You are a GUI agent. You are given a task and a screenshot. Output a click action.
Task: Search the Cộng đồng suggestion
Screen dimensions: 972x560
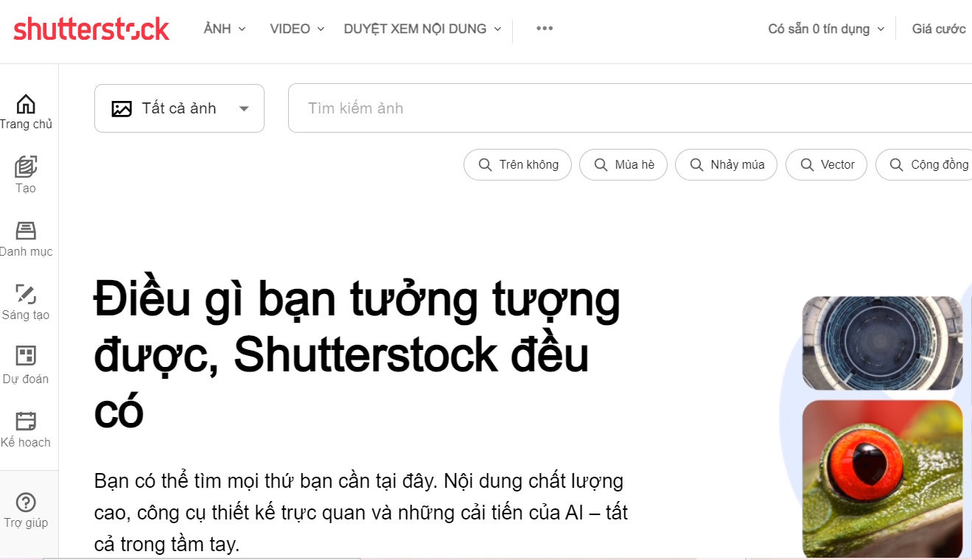tap(924, 165)
